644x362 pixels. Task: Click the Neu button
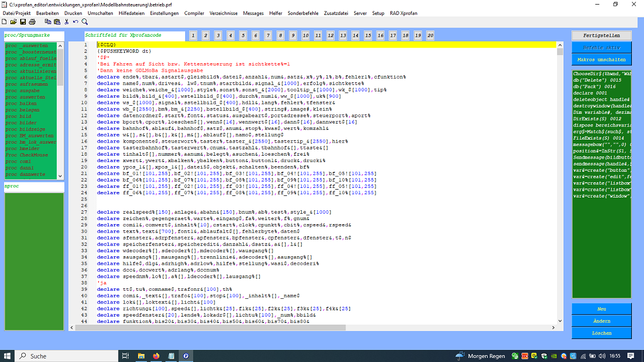[x=601, y=309]
